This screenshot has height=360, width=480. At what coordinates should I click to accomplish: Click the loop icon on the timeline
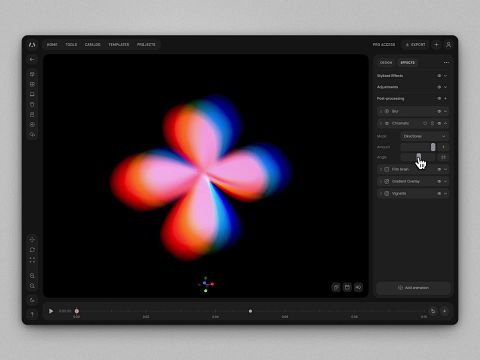433,311
